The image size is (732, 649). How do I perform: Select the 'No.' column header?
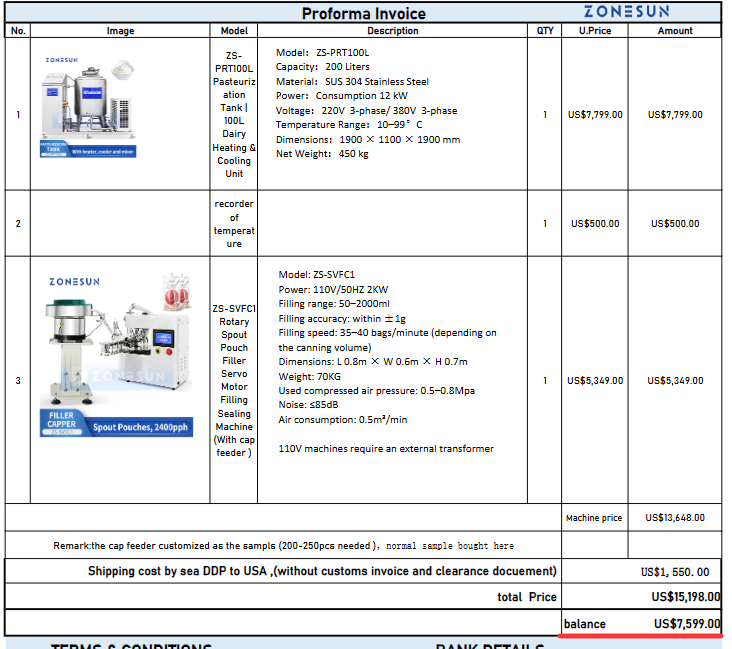point(18,31)
